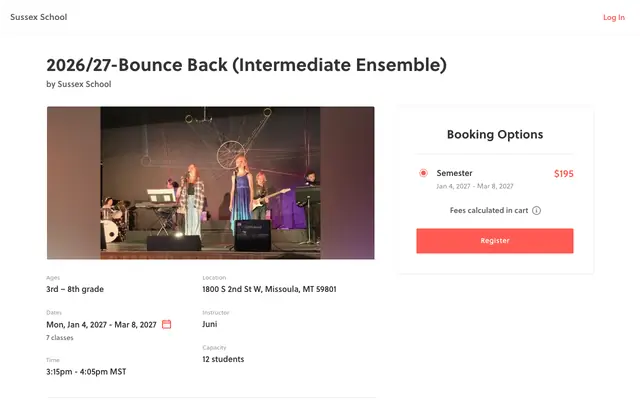Click the instructor name Juni
Screen dimensions: 640x400
210,324
